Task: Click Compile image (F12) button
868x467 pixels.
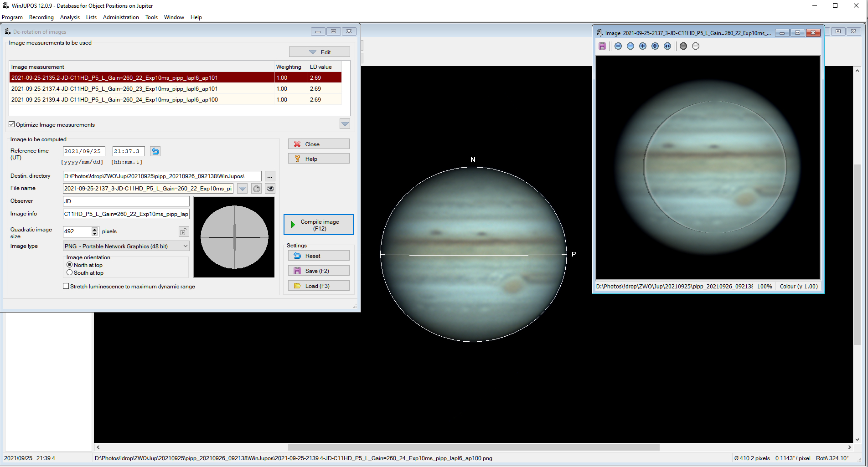Action: coord(319,225)
